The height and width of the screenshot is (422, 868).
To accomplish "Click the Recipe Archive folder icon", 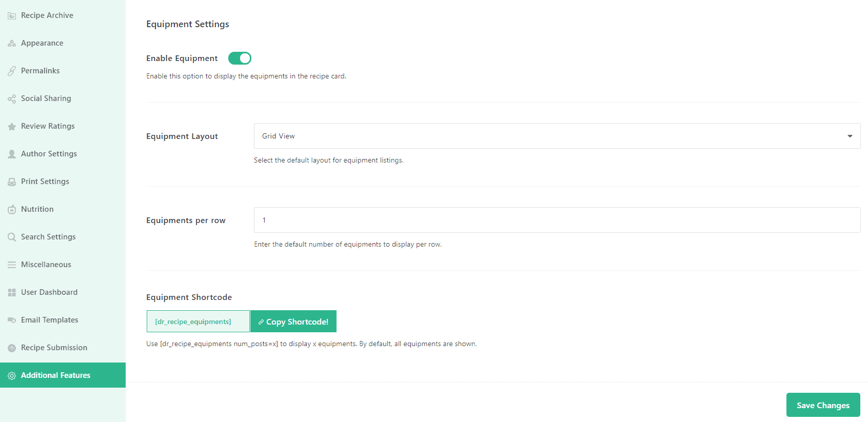I will tap(12, 16).
